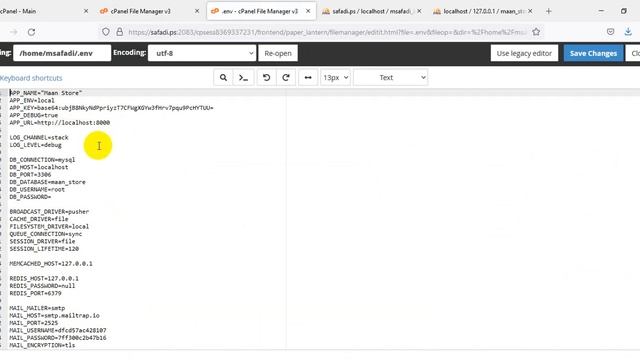Open the go-to-line command prompt icon
Screen dimensions: 640x360
click(243, 78)
